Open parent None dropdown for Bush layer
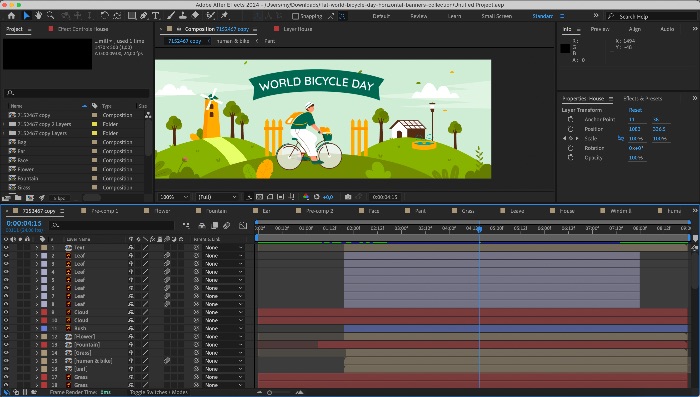Screen dimensions: 700x397 click(x=223, y=328)
